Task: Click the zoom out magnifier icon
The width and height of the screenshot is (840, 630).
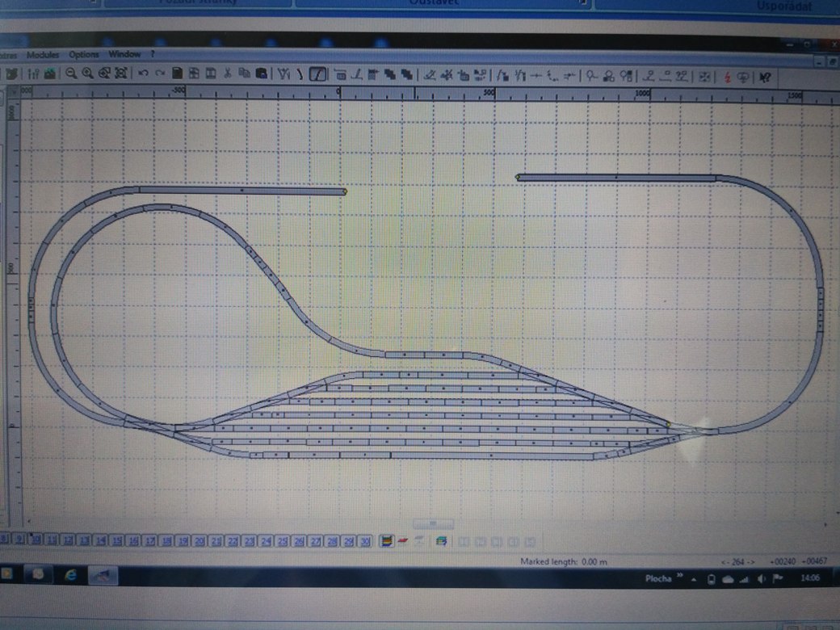Action: click(71, 74)
